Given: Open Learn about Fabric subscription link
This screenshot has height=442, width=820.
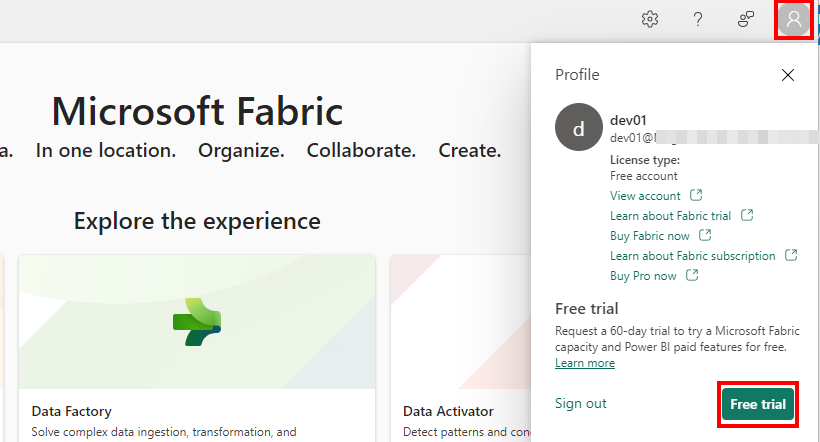Looking at the screenshot, I should (692, 256).
